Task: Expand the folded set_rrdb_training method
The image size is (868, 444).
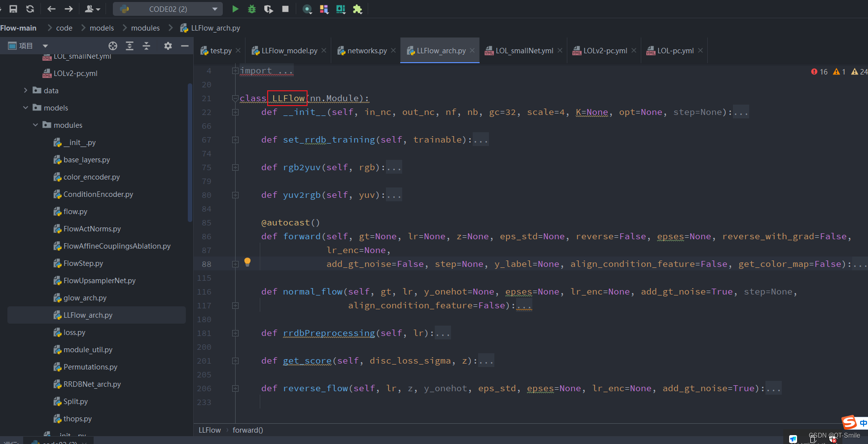Action: pos(235,140)
